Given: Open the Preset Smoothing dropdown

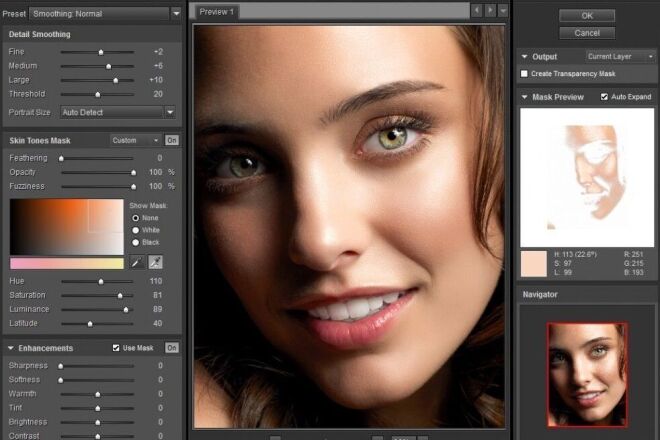Looking at the screenshot, I should pos(105,13).
